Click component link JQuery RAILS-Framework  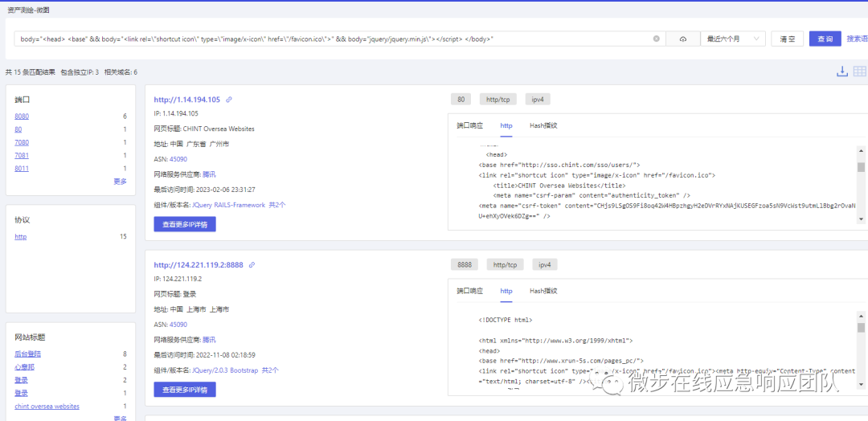[228, 205]
